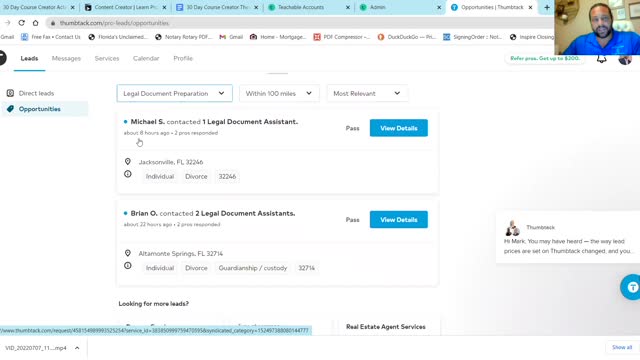
Task: Open the downloaded VID_20220707 mp4 file
Action: tap(36, 348)
